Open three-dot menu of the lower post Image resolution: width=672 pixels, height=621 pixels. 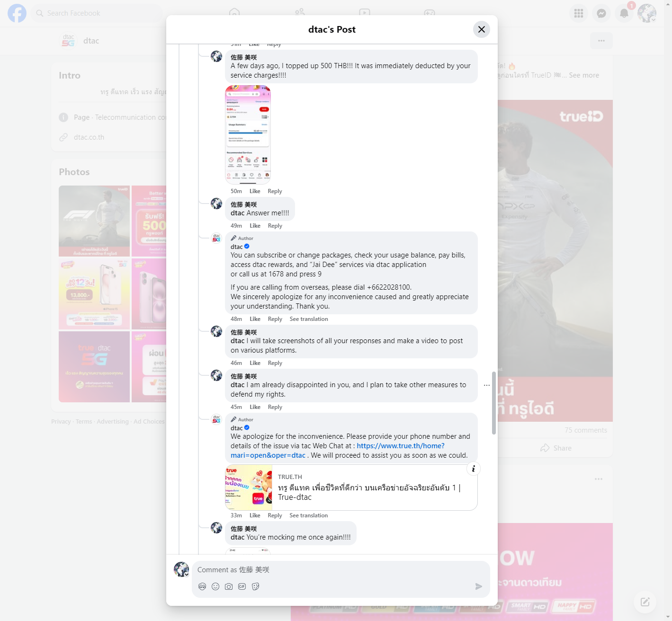tap(599, 479)
